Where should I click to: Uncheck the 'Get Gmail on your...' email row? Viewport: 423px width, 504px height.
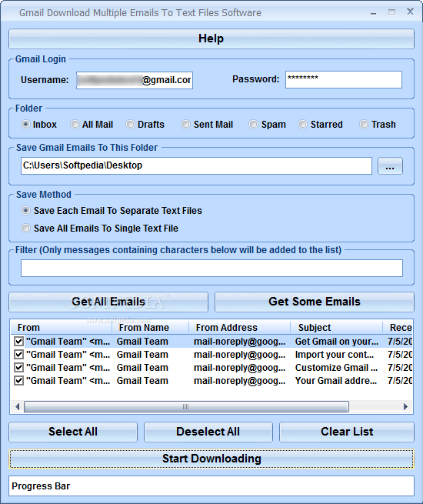click(x=19, y=342)
